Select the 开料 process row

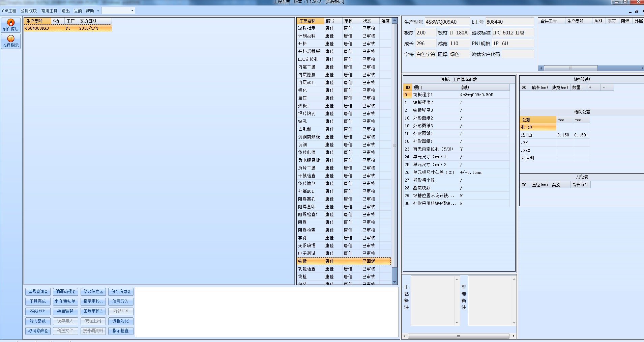pos(344,44)
